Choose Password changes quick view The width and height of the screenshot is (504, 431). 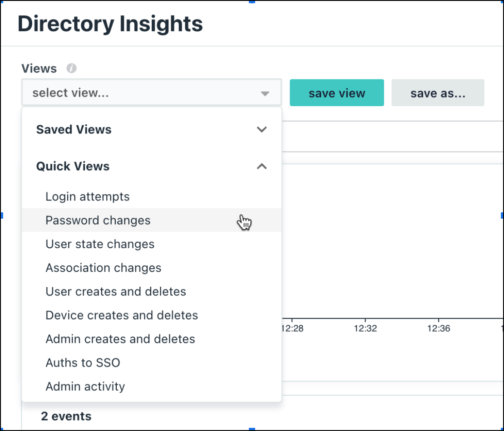pos(98,220)
